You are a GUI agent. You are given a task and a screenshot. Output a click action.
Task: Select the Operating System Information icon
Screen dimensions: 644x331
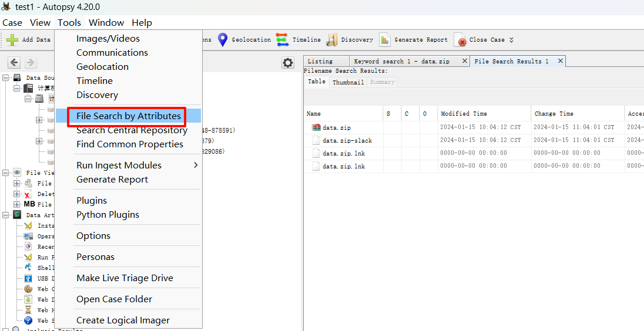[28, 237]
